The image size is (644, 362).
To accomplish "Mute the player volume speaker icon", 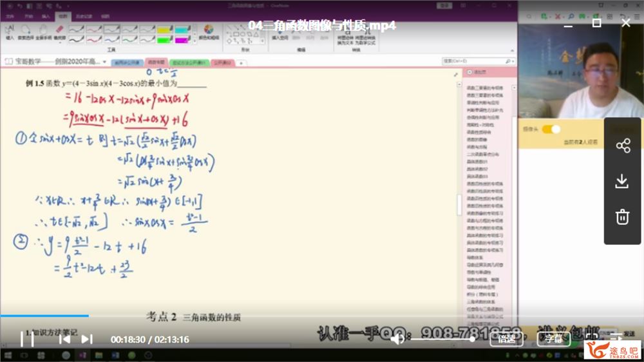I will (397, 339).
